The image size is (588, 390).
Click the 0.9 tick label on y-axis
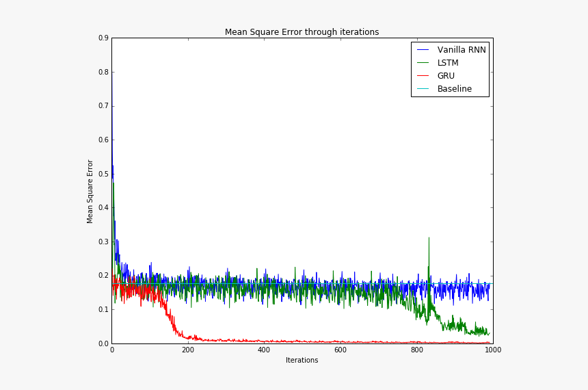(103, 38)
